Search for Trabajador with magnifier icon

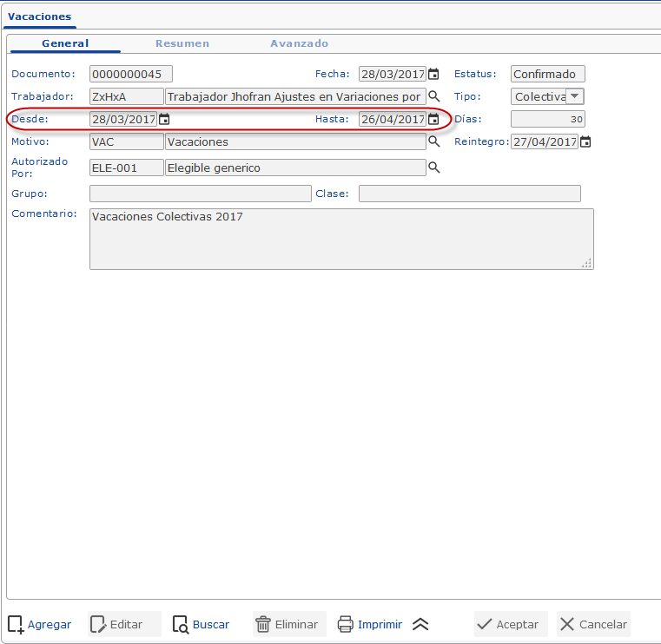(x=434, y=97)
